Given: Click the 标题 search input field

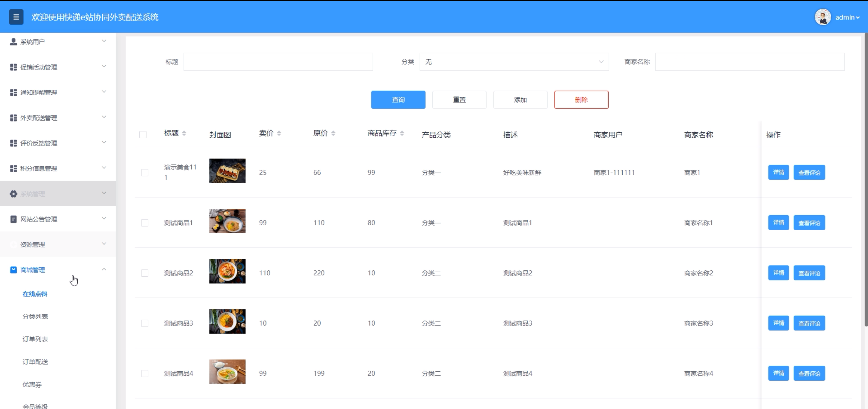Looking at the screenshot, I should pyautogui.click(x=278, y=62).
